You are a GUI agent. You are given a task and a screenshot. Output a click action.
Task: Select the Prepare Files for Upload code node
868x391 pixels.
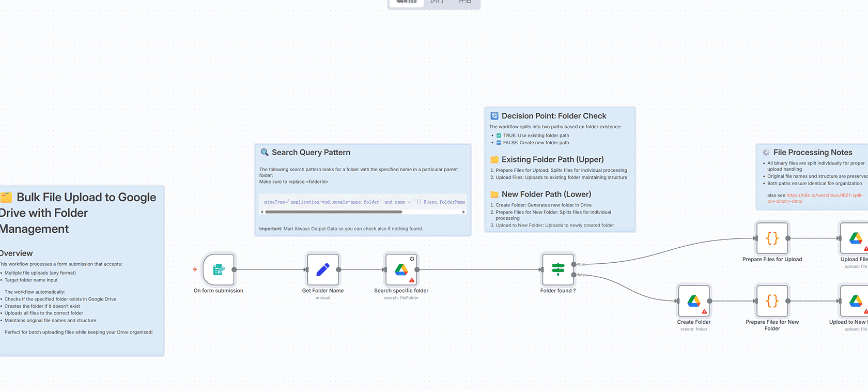coord(772,238)
